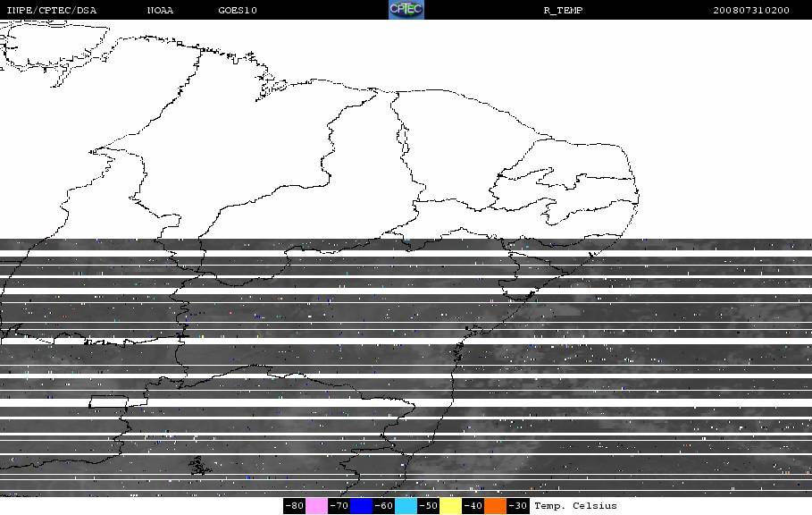This screenshot has width=812, height=515.
Task: Select the pink -80 color swatch
Action: [316, 506]
